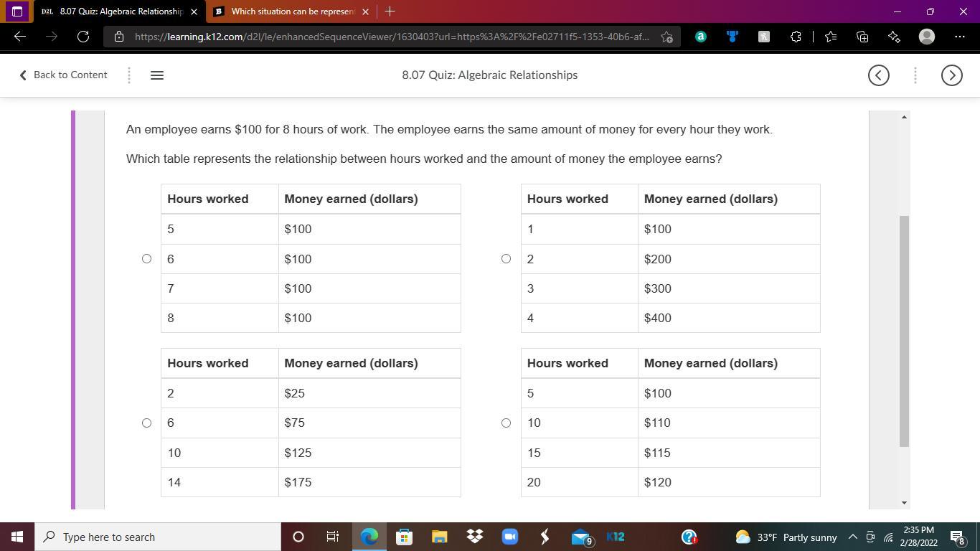
Task: Close the 'Which situation can be represented' tab
Action: tap(365, 11)
